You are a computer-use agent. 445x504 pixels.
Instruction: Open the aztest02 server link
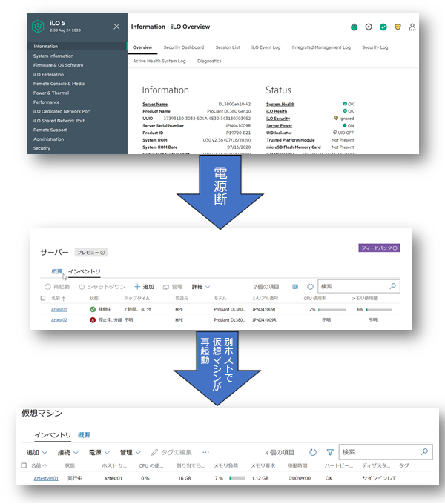(x=59, y=320)
